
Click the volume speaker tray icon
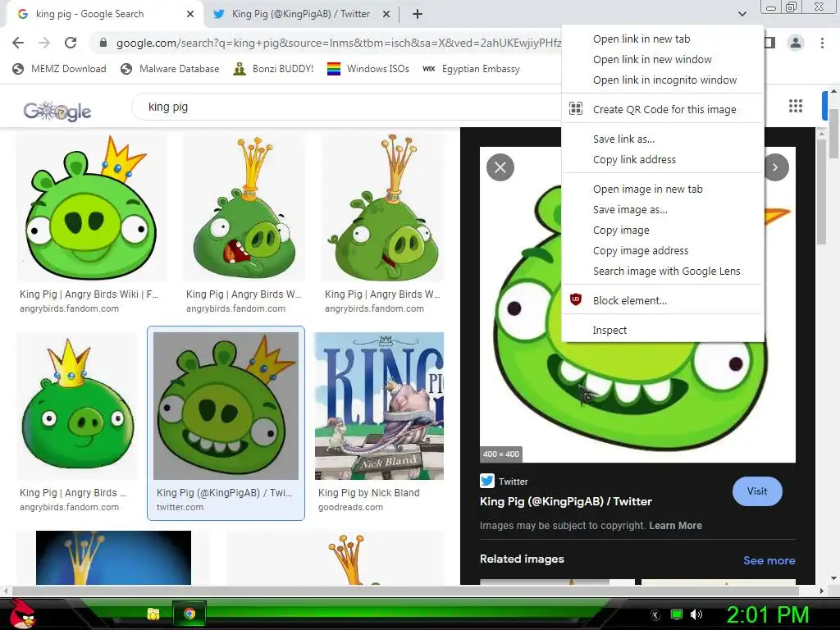tap(696, 614)
